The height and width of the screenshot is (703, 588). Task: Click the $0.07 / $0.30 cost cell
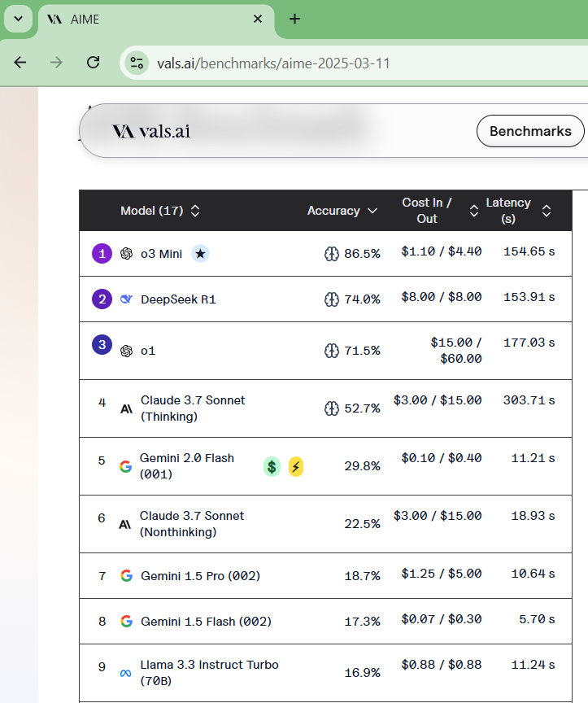coord(442,620)
